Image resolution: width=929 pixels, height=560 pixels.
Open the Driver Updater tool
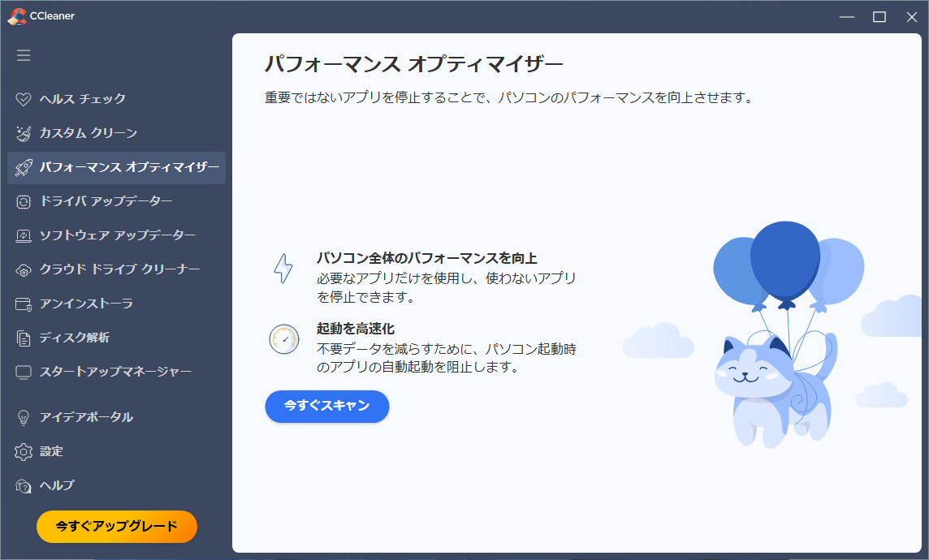click(90, 201)
